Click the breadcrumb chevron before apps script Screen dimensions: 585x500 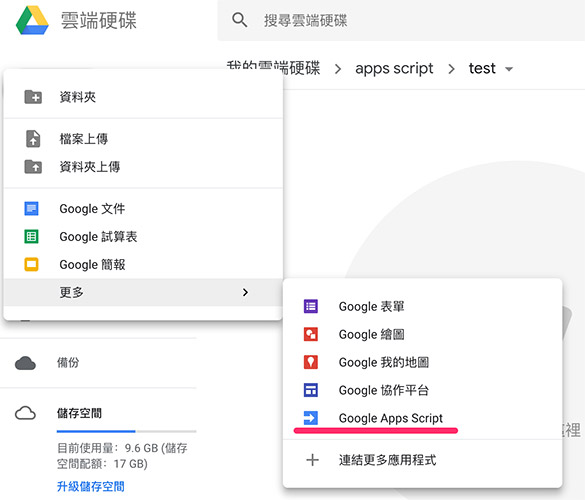tap(338, 69)
